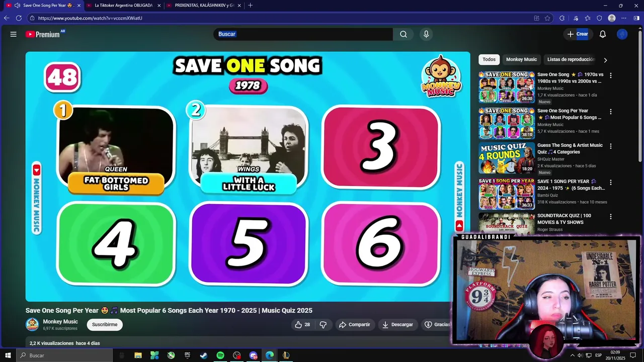Viewport: 644px width, 362px height.
Task: Click the Crear button
Action: [x=578, y=34]
